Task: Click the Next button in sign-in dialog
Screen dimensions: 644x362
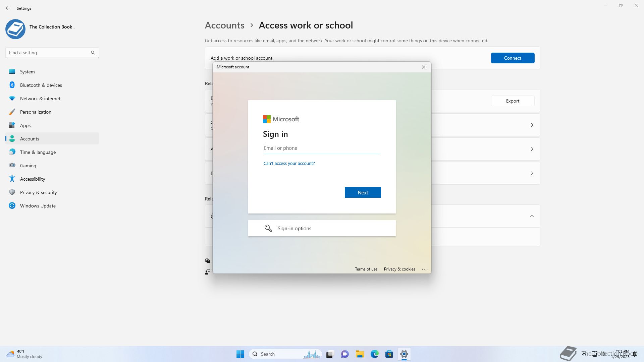Action: point(363,192)
